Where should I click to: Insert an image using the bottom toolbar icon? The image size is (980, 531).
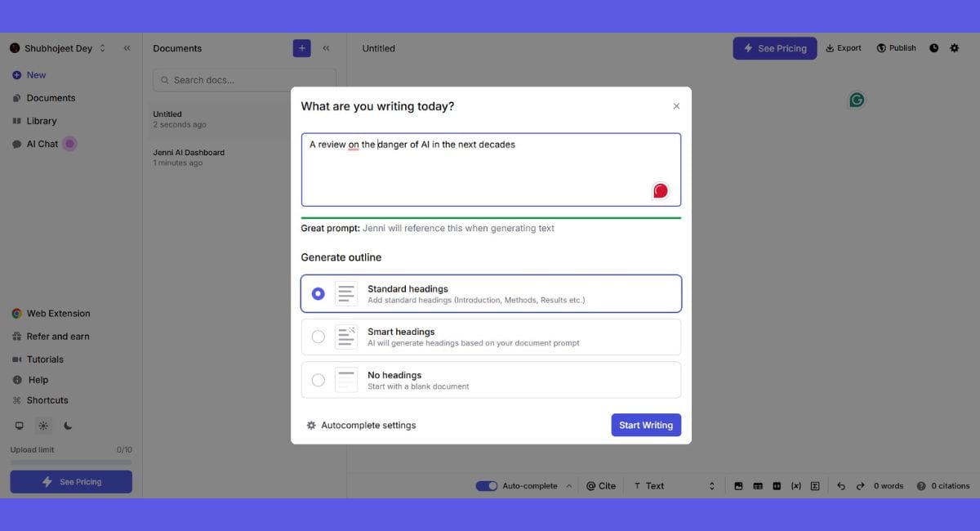(738, 486)
